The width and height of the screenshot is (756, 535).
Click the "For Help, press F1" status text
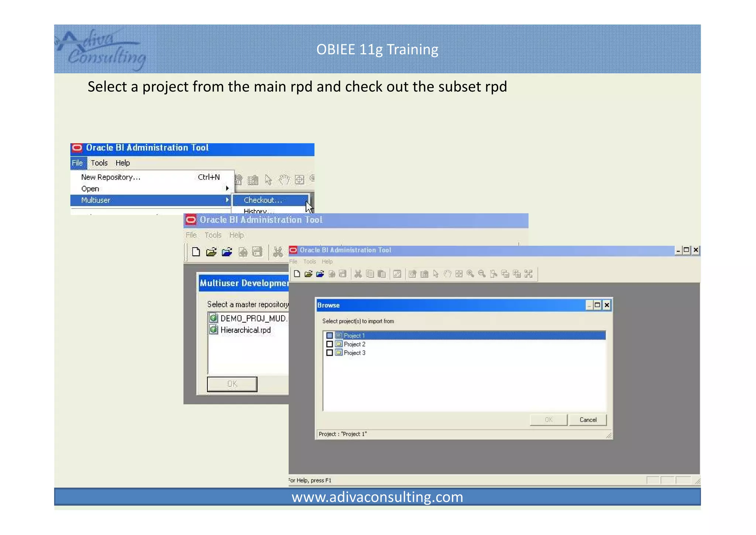[310, 480]
